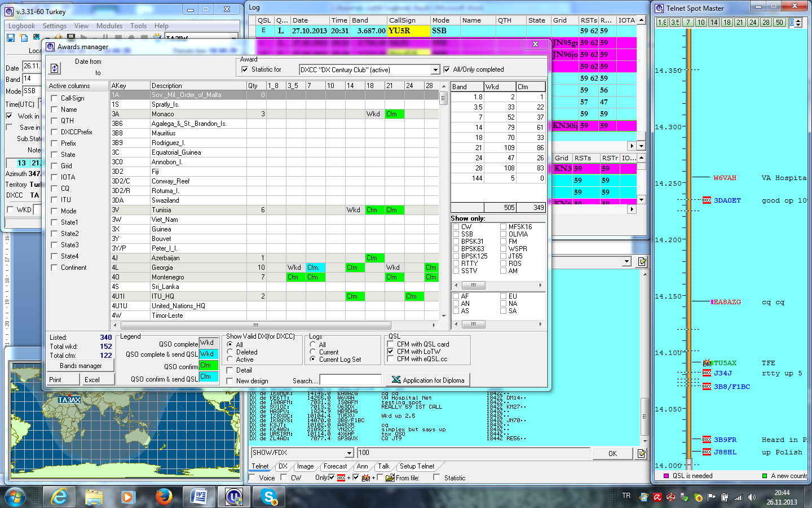Click the awards table scroll-up arrow
812x508 pixels.
(444, 87)
